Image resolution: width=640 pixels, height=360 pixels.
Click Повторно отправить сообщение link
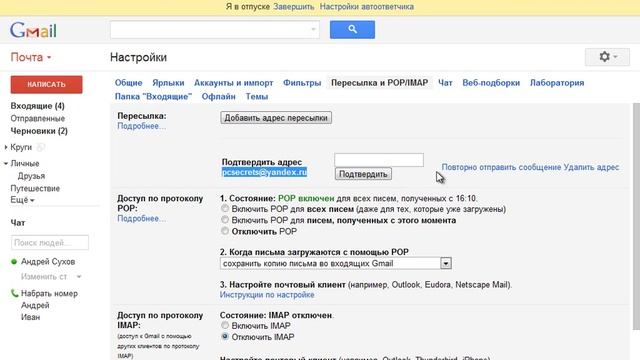click(x=501, y=167)
